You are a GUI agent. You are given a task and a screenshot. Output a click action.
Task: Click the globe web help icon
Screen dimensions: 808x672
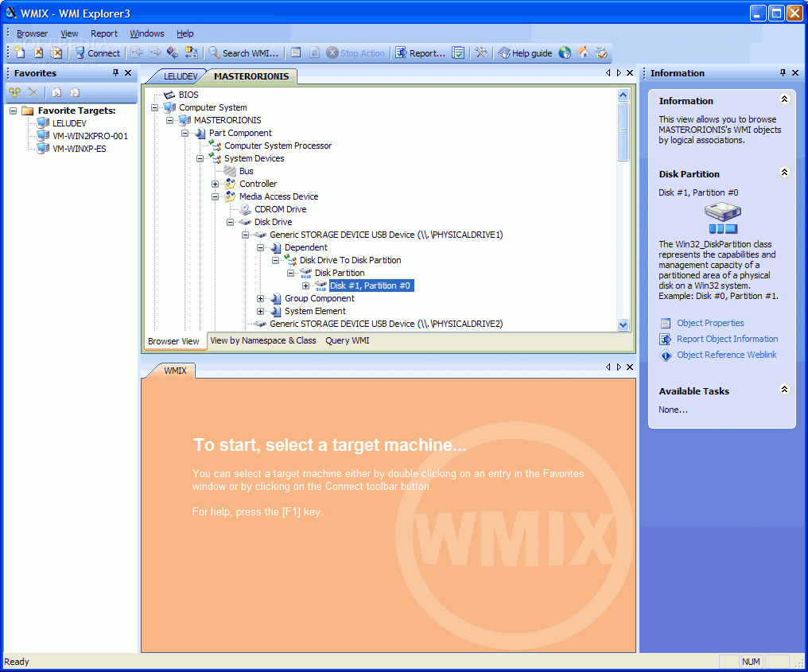(565, 52)
